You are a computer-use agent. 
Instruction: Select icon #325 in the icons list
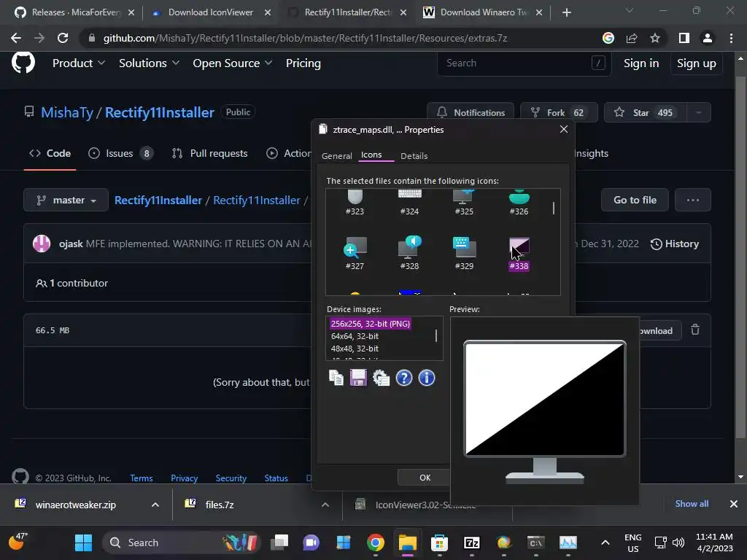tap(464, 203)
